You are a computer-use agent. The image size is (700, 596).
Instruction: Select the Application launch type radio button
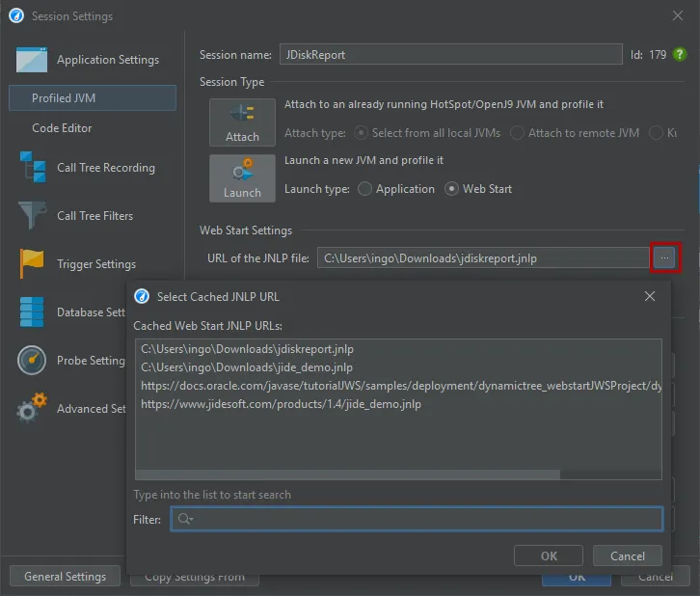point(364,189)
